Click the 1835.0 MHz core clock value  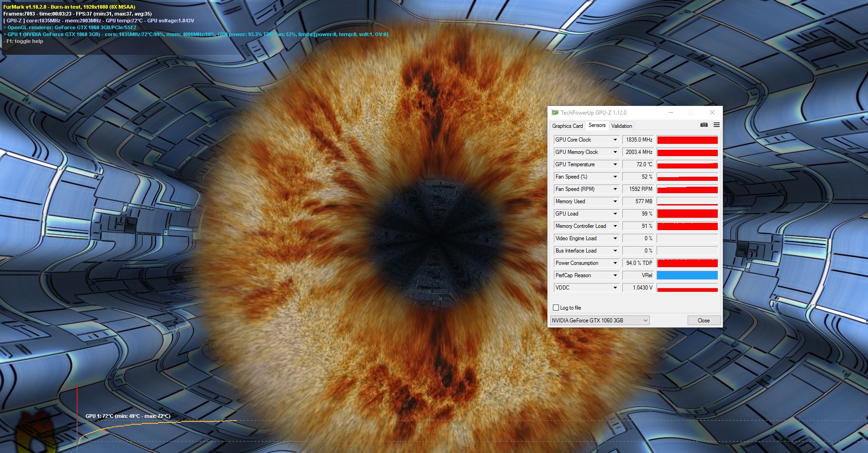coord(638,140)
